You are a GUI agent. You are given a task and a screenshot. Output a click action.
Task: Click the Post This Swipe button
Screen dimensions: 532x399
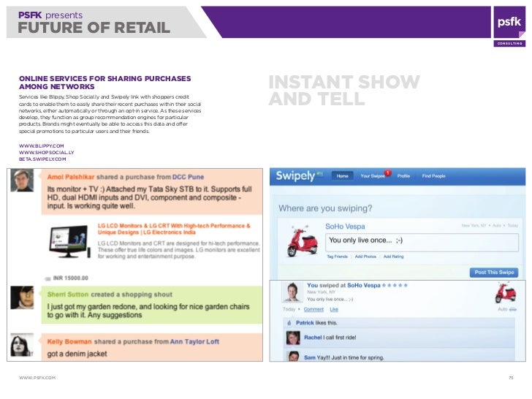coord(494,273)
